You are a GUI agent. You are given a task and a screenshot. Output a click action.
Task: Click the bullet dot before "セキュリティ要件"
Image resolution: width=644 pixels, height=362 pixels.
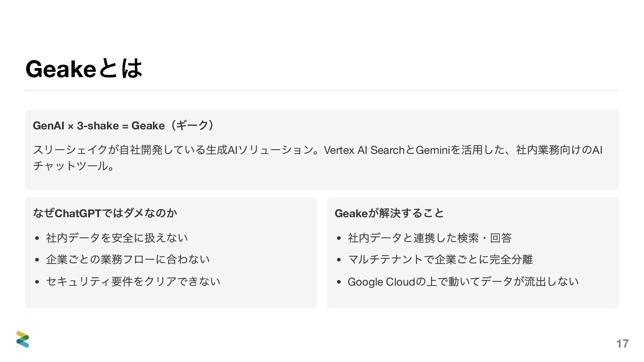(x=37, y=282)
